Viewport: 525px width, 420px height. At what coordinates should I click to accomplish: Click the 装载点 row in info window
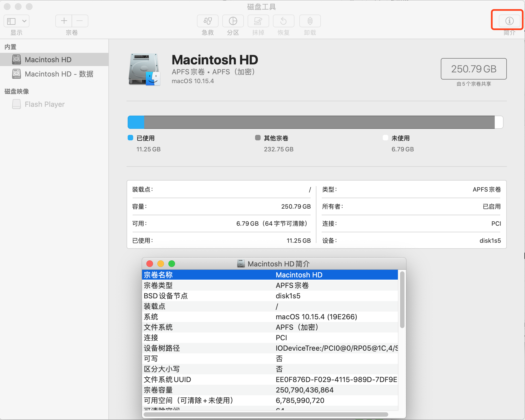tap(270, 306)
